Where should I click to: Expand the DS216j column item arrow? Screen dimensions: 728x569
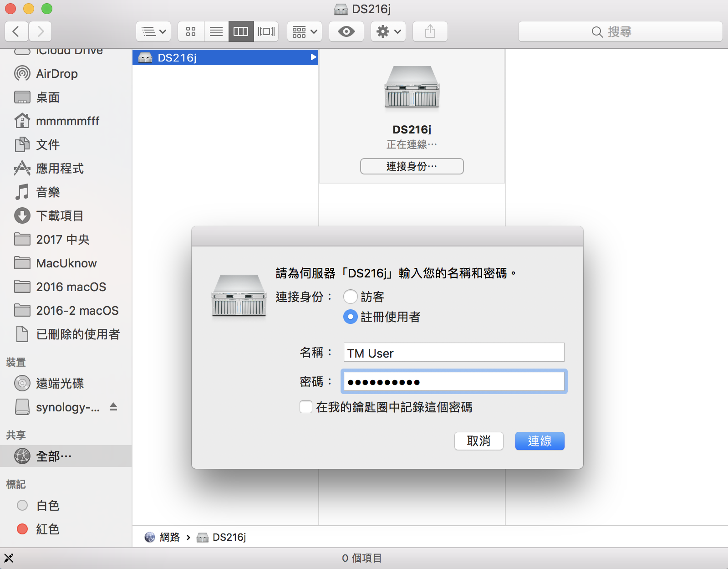pos(313,57)
